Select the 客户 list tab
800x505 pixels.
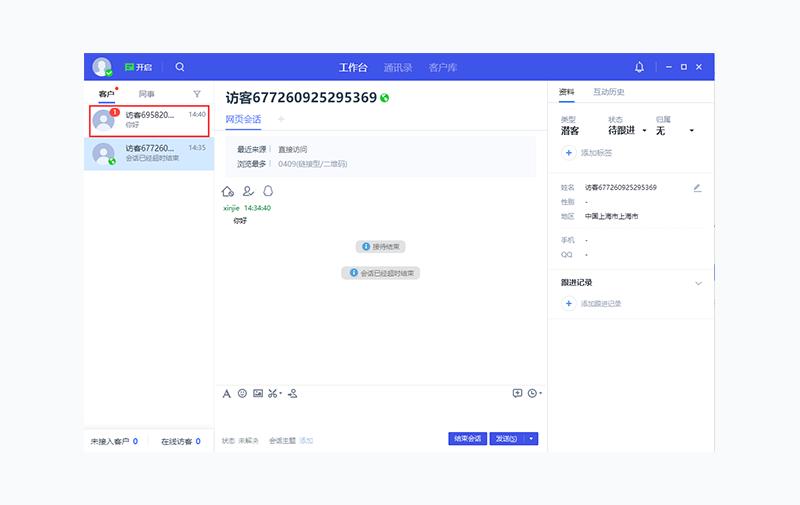tap(107, 94)
